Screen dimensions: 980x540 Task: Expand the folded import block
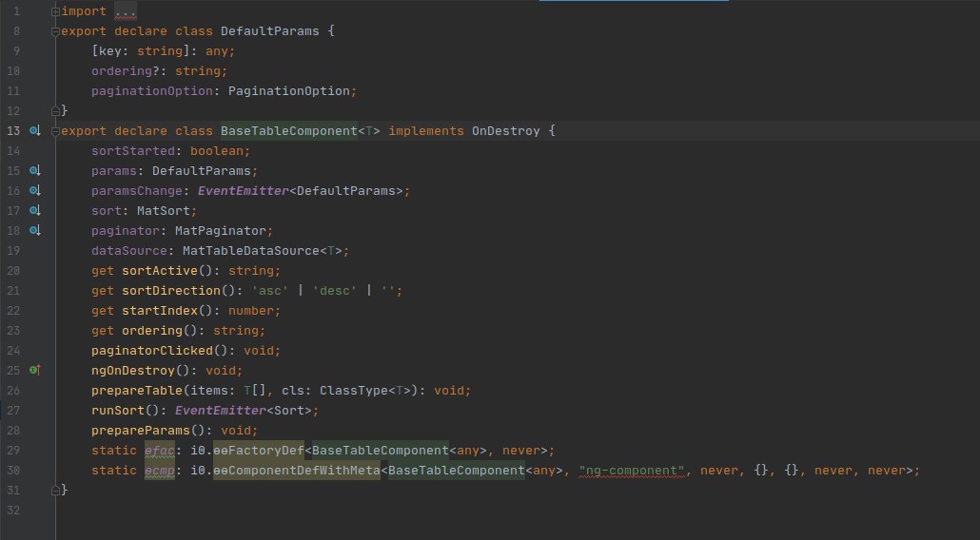tap(55, 11)
